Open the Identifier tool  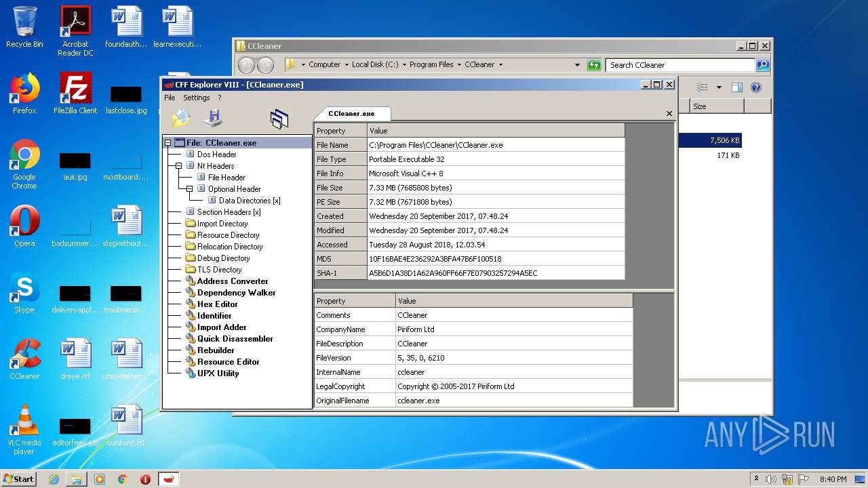(x=214, y=316)
